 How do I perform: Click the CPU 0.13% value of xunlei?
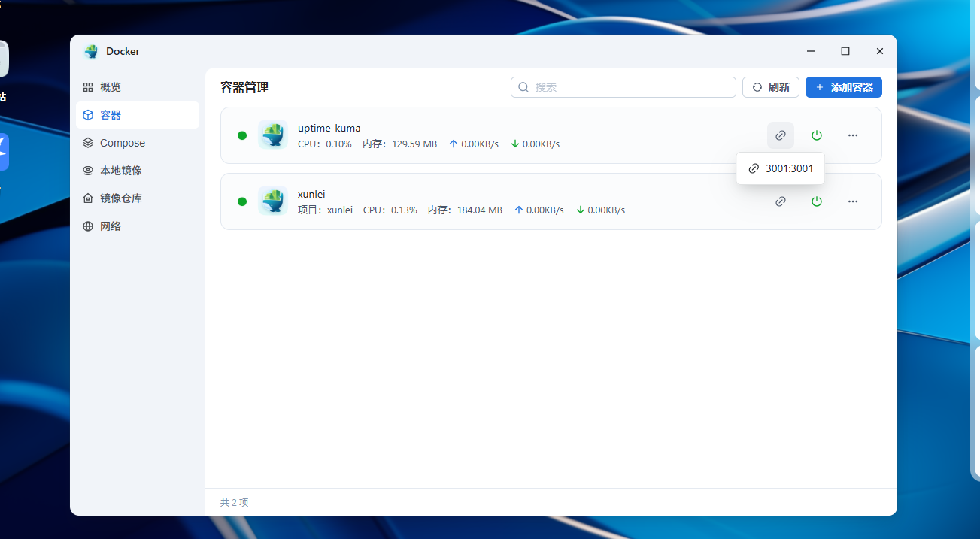390,210
